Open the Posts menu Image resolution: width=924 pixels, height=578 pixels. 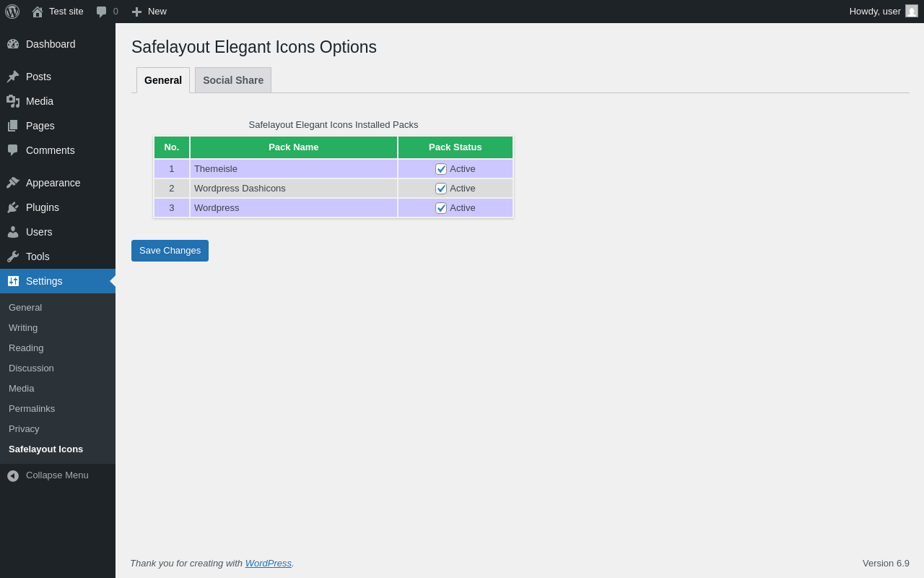58,77
